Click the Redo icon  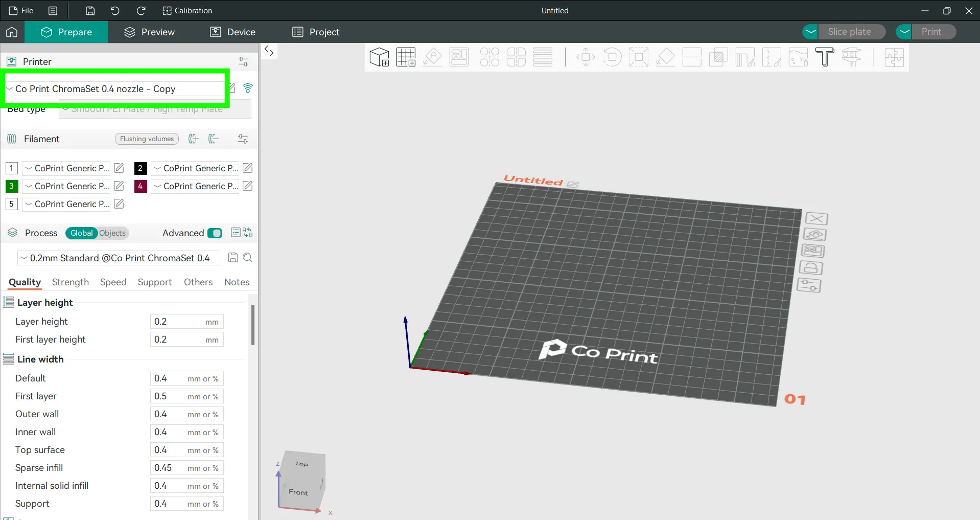[x=141, y=11]
